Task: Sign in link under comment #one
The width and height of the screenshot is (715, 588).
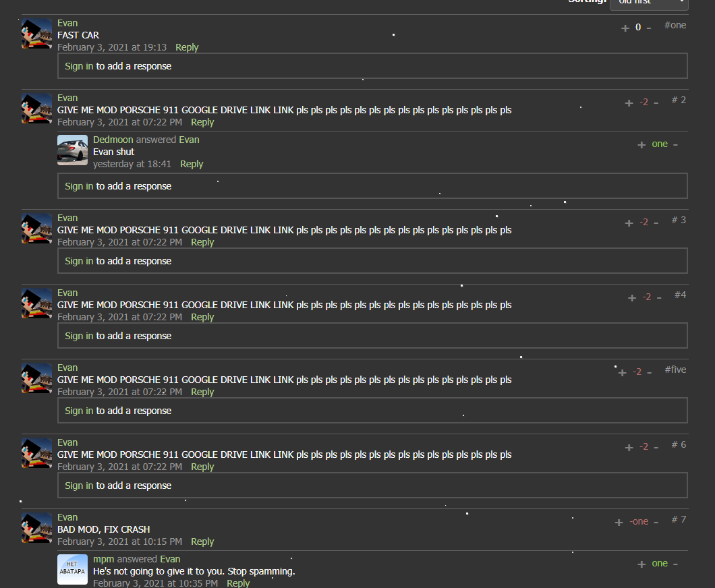Action: point(79,66)
